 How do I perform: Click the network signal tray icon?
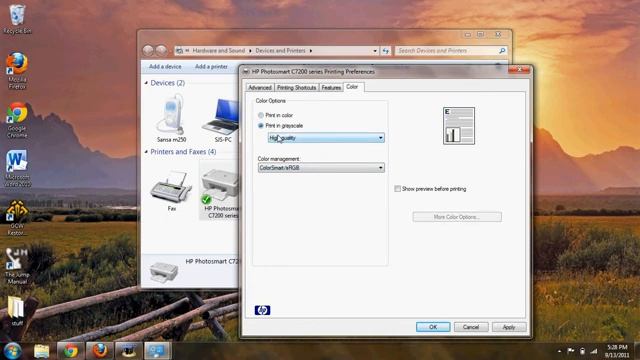coord(594,351)
